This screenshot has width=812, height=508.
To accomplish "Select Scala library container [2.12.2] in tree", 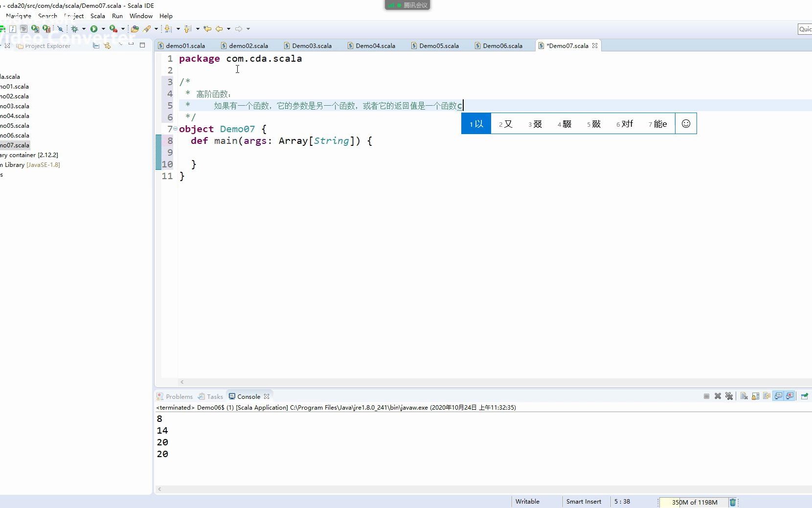I will [29, 155].
